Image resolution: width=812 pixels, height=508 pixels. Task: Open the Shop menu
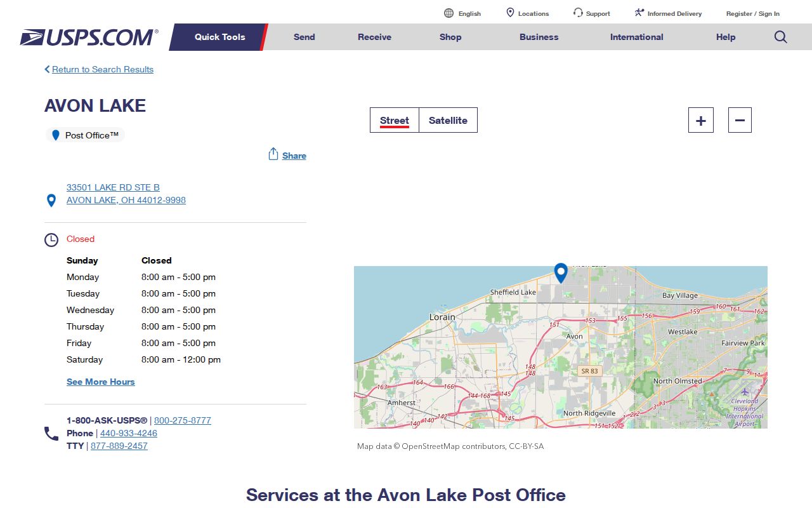pyautogui.click(x=450, y=37)
